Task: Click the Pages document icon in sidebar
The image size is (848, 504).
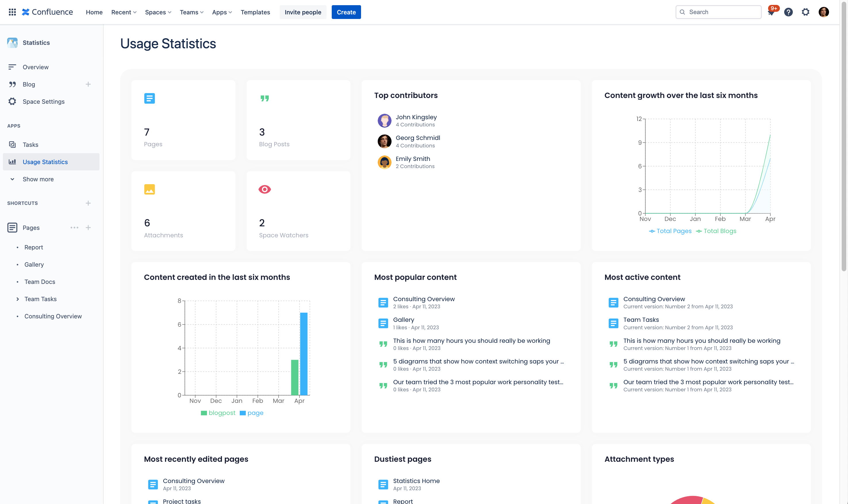Action: [x=12, y=228]
